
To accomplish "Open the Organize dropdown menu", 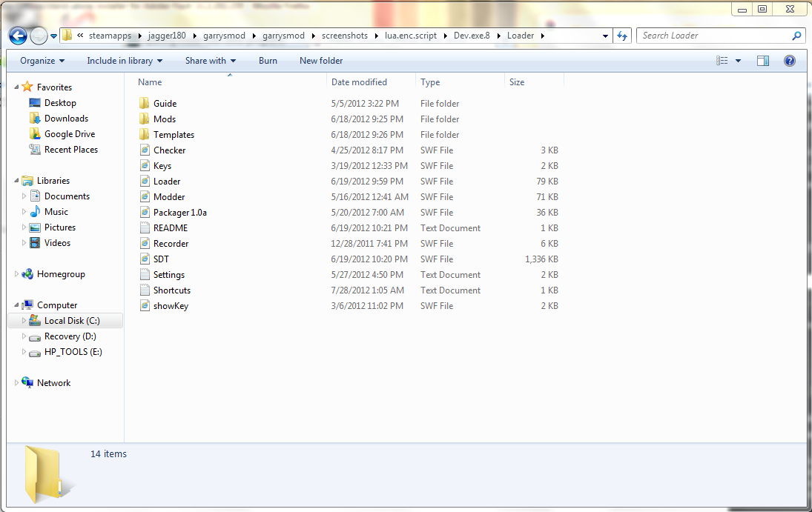I will (42, 61).
